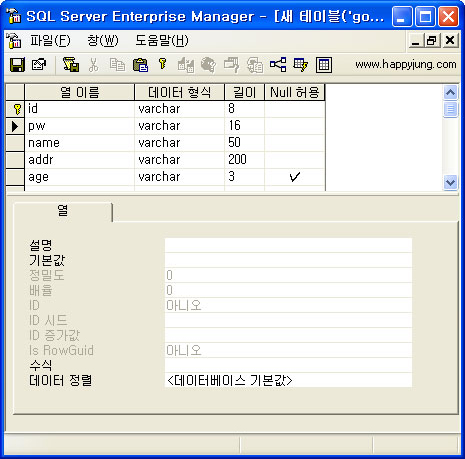Click the 기본값 default value input field
Screen dimensions: 465x459
(x=288, y=260)
